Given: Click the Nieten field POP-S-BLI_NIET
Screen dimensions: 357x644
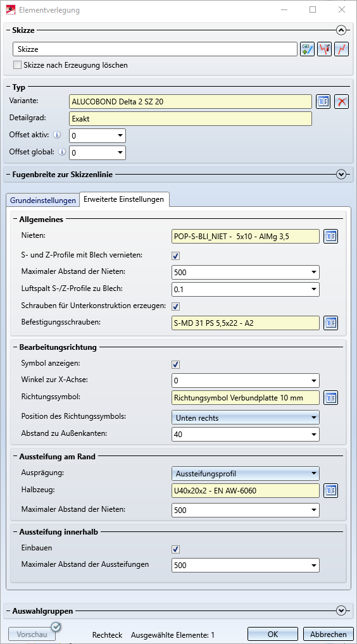Looking at the screenshot, I should tap(245, 236).
